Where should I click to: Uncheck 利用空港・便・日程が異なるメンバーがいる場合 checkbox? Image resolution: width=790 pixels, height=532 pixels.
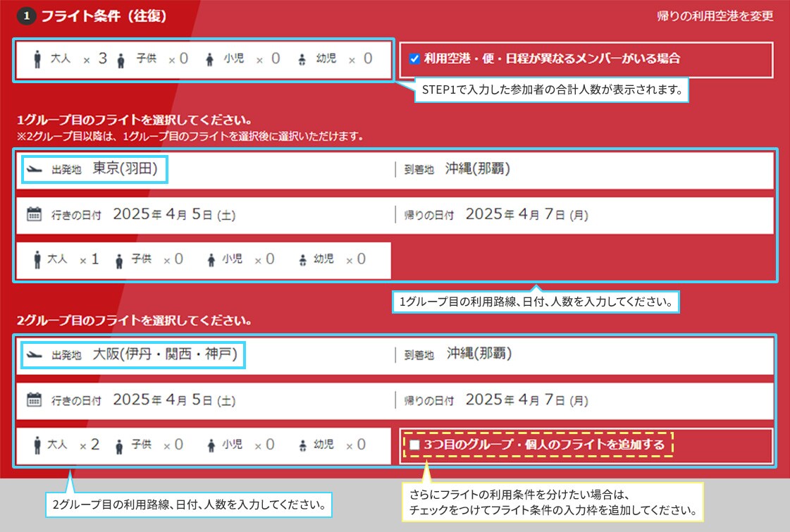click(414, 59)
